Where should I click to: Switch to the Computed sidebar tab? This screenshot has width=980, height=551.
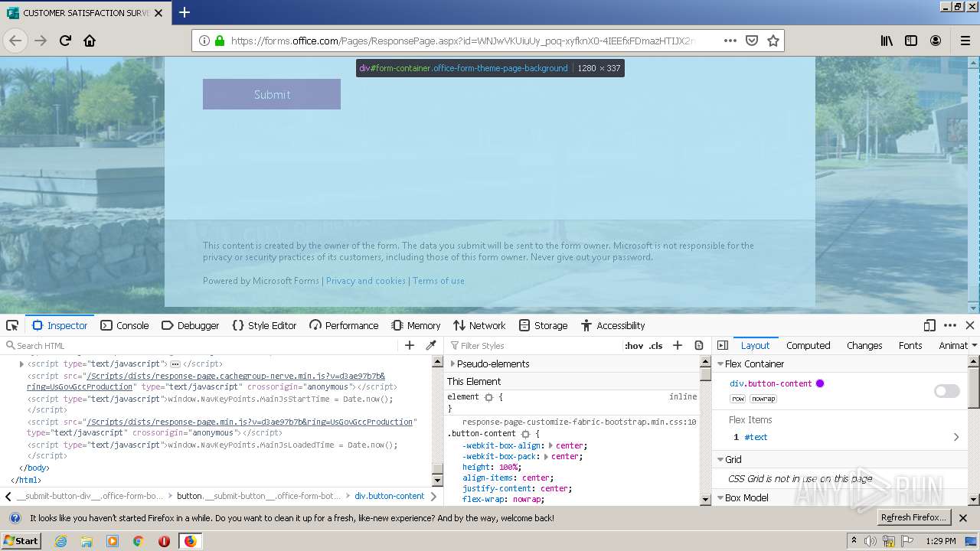808,345
